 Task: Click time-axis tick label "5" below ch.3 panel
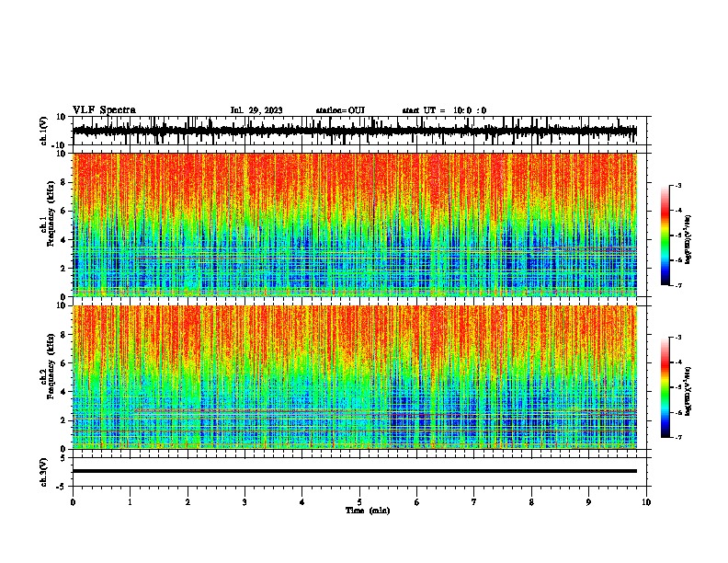tap(359, 502)
